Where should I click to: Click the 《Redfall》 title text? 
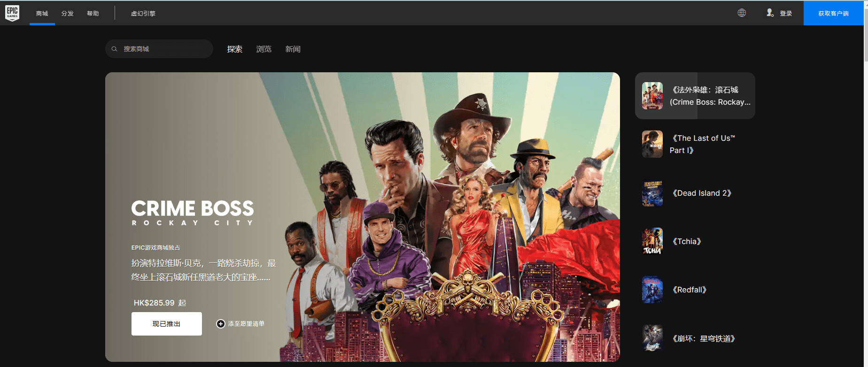point(690,290)
